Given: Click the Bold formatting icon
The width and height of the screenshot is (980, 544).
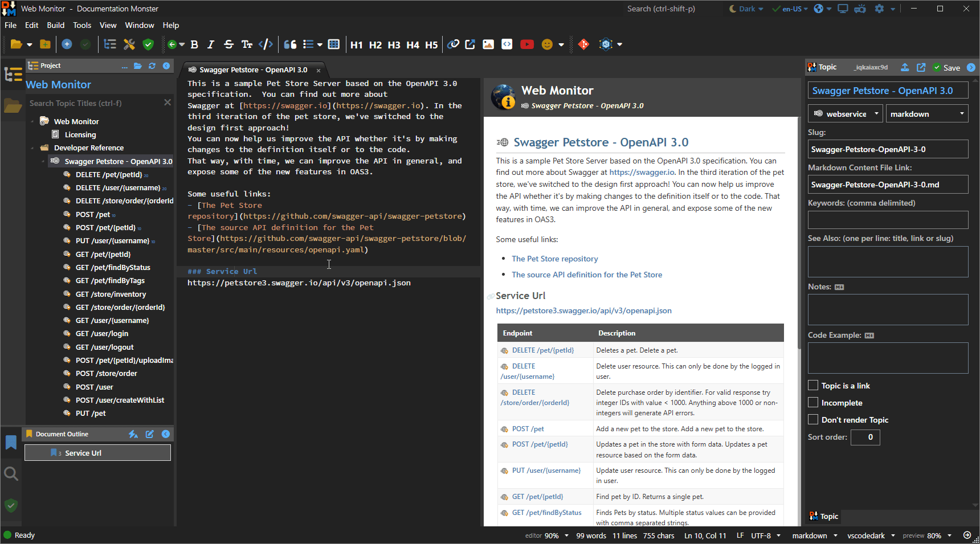Looking at the screenshot, I should coord(194,44).
